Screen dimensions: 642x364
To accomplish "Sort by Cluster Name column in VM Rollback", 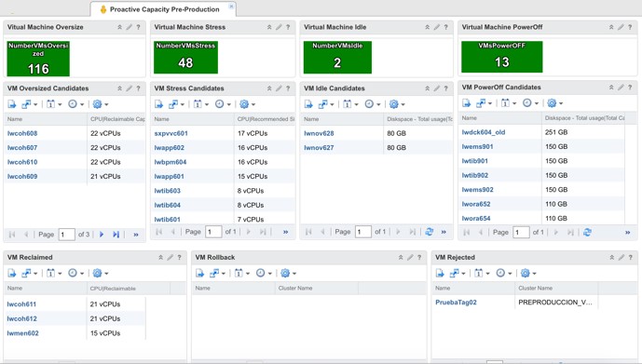I will [317, 288].
